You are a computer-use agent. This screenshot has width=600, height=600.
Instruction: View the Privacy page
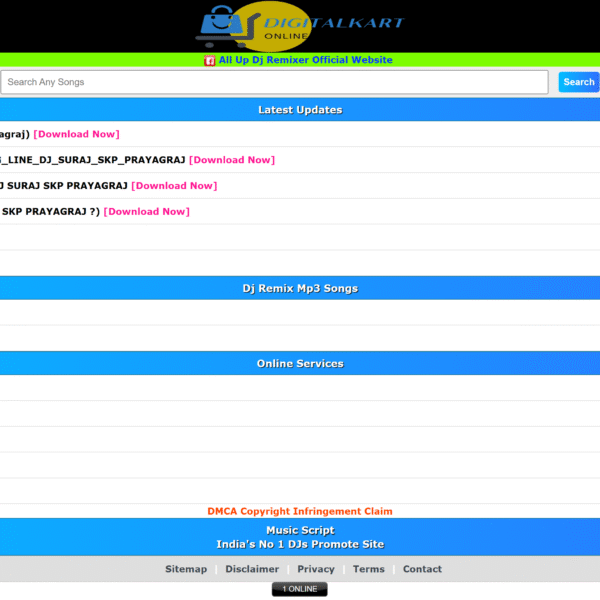(x=316, y=569)
